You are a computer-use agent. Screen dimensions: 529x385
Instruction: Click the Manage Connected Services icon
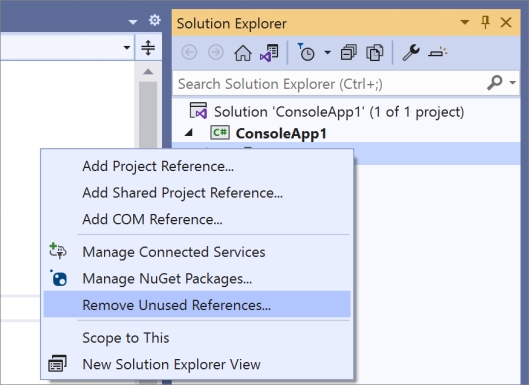[58, 251]
